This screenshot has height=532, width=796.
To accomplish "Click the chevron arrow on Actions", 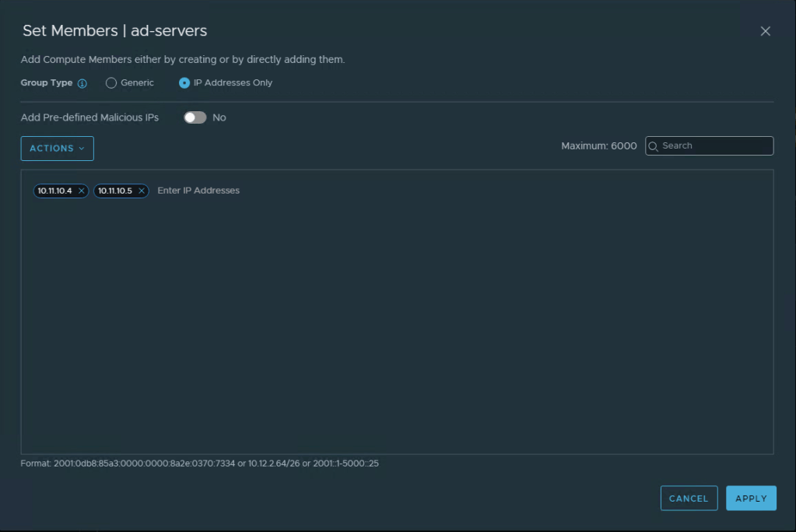I will coord(82,149).
